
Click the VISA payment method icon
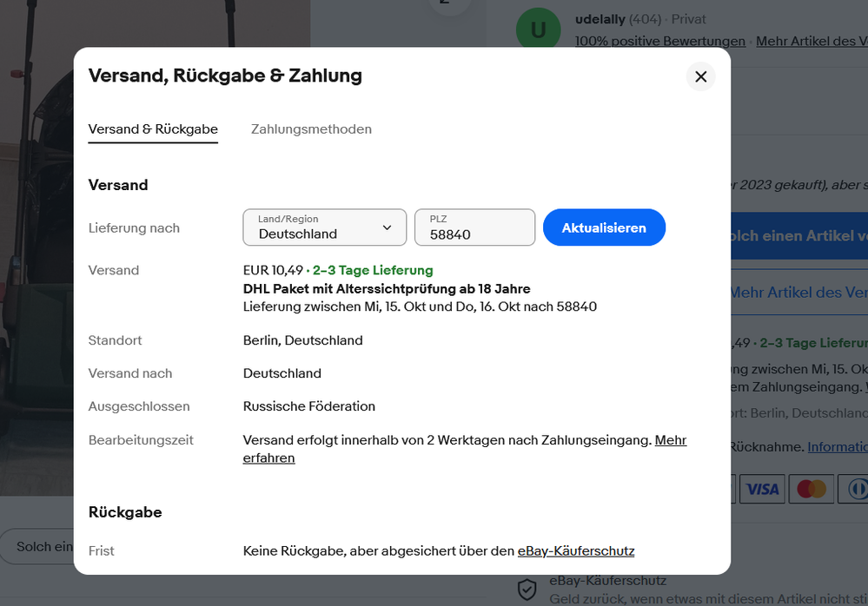point(762,489)
